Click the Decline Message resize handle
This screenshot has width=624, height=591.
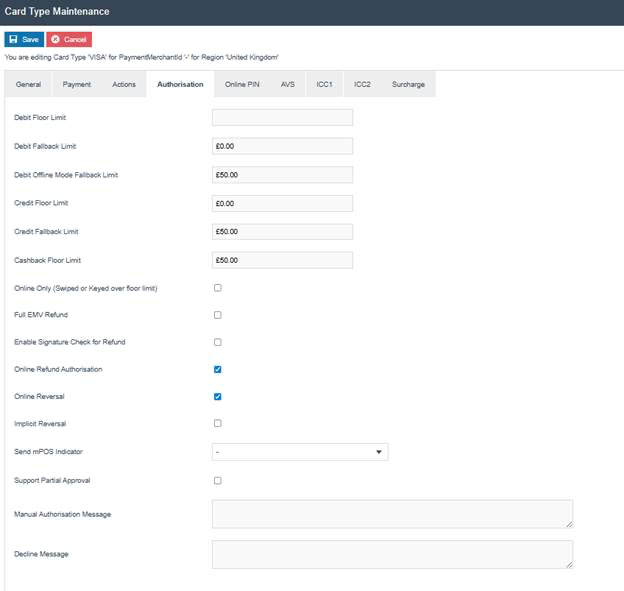pos(569,565)
